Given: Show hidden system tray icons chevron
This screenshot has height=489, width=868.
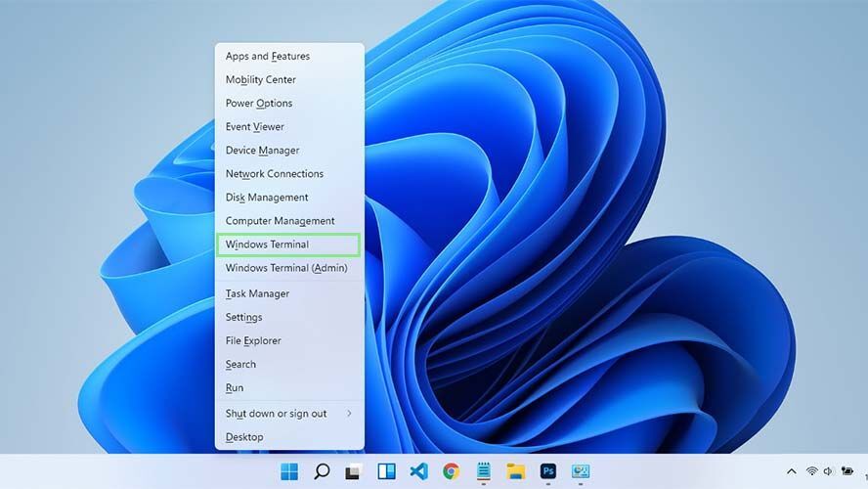Looking at the screenshot, I should pos(791,471).
